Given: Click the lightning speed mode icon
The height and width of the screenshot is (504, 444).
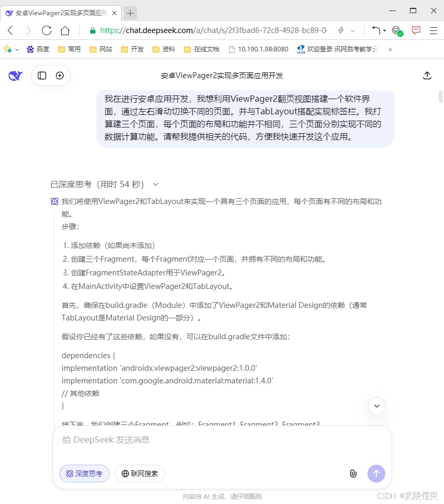Looking at the screenshot, I should (341, 30).
